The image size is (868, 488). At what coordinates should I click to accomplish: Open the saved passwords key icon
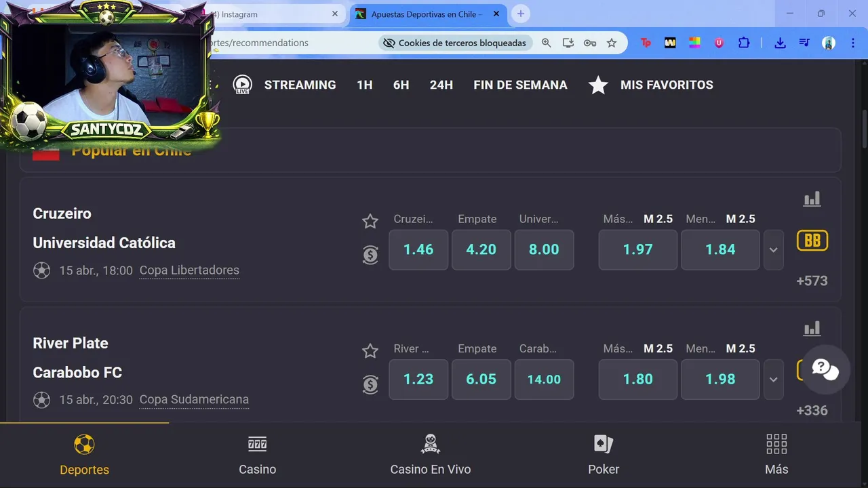tap(590, 43)
